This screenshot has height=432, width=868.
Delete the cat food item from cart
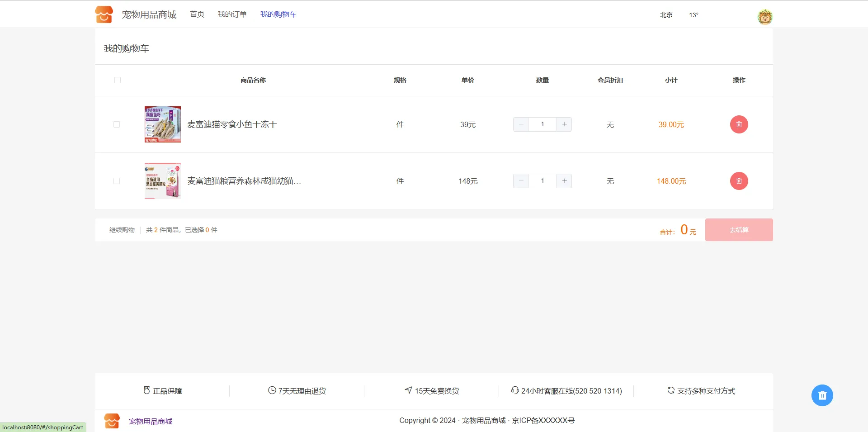point(739,181)
